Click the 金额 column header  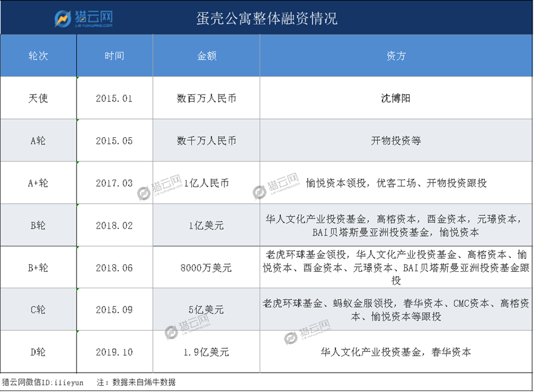click(x=206, y=55)
